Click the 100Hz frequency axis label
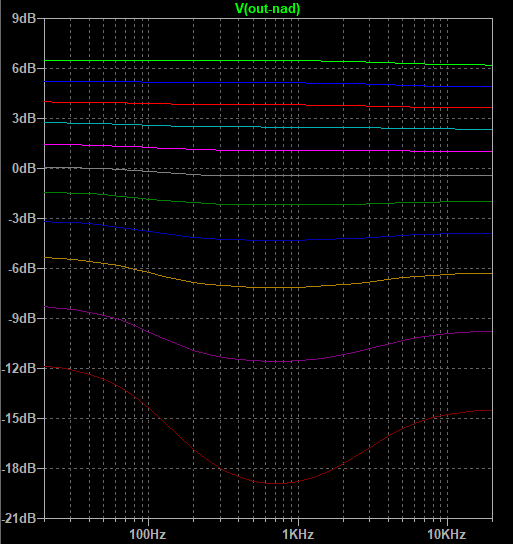513x544 pixels. pos(148,534)
